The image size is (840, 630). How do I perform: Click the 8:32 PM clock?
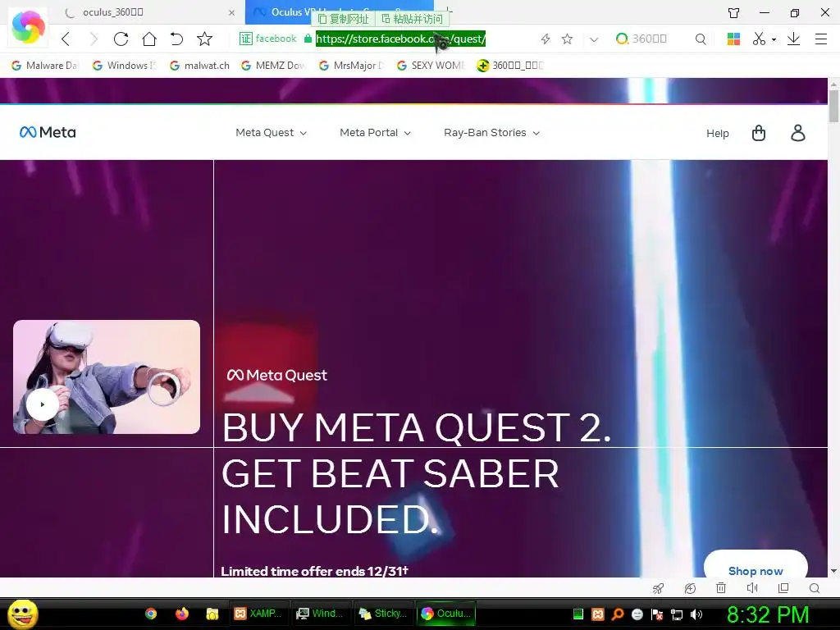click(768, 614)
